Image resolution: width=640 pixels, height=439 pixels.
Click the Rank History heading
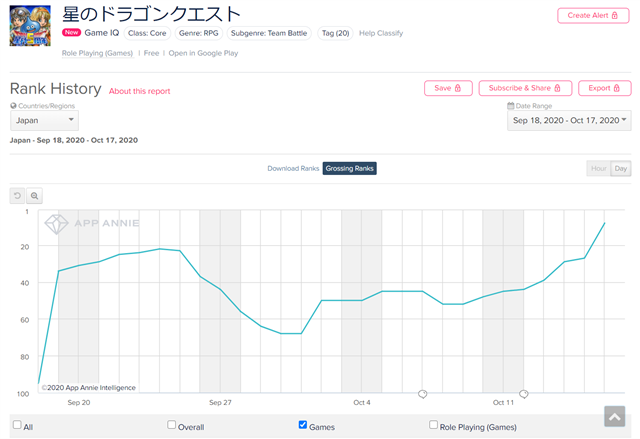(x=56, y=89)
